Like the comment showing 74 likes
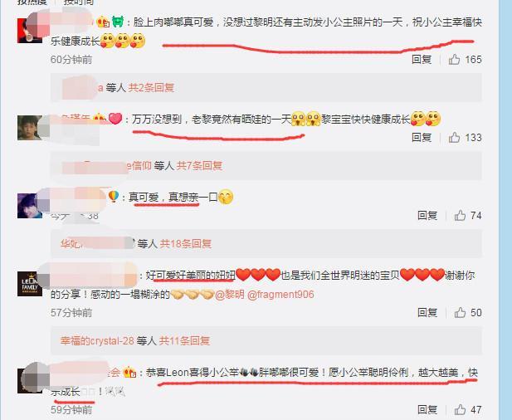This screenshot has height=420, width=512. (x=460, y=215)
